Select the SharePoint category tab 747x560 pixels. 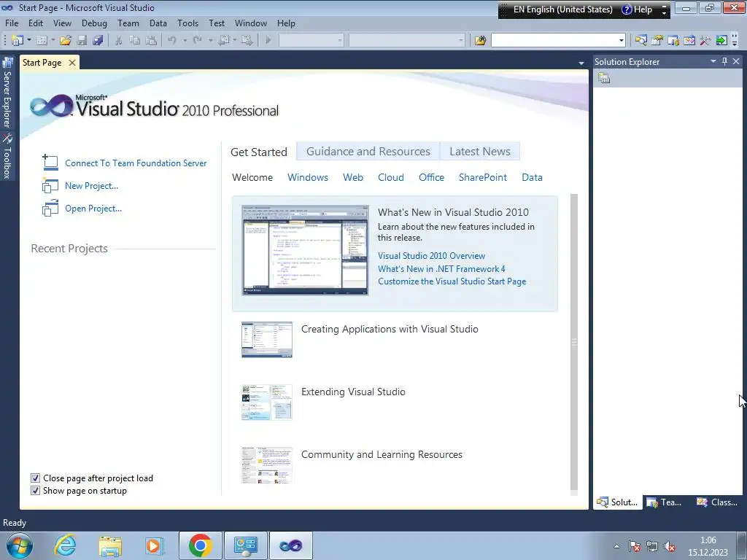click(483, 177)
